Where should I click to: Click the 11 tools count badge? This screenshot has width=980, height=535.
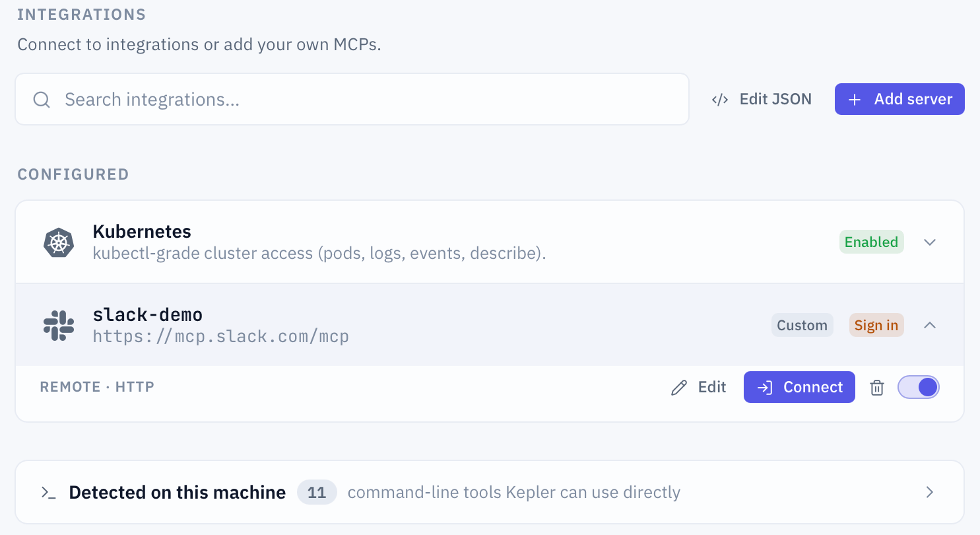point(317,493)
